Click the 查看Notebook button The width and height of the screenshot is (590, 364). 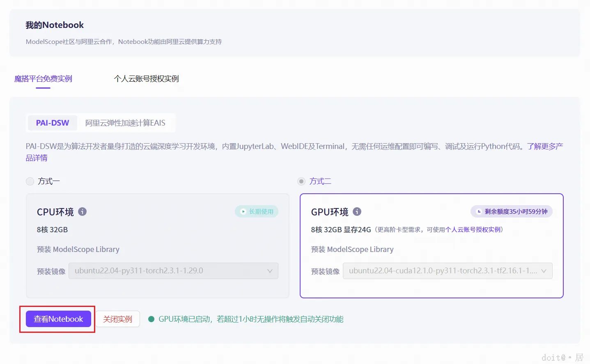coord(57,319)
